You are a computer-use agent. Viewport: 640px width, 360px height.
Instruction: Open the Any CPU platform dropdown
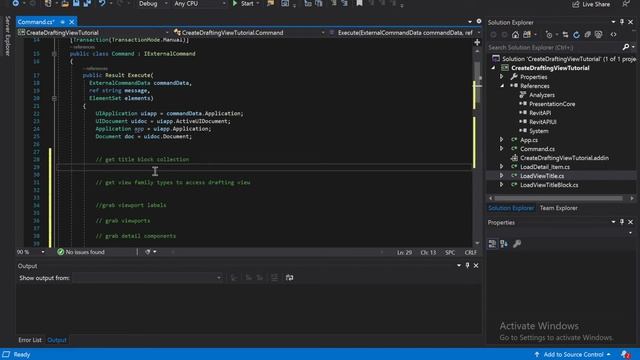click(x=199, y=4)
